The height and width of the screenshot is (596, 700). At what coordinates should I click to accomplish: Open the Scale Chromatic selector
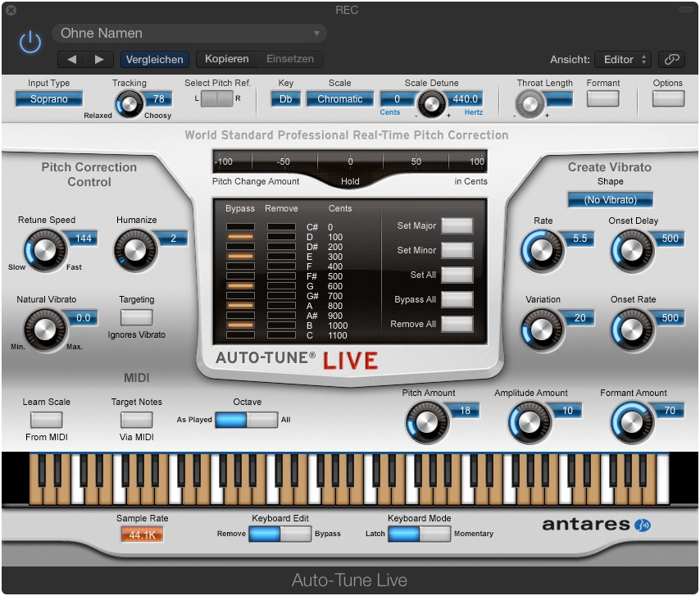(x=339, y=98)
